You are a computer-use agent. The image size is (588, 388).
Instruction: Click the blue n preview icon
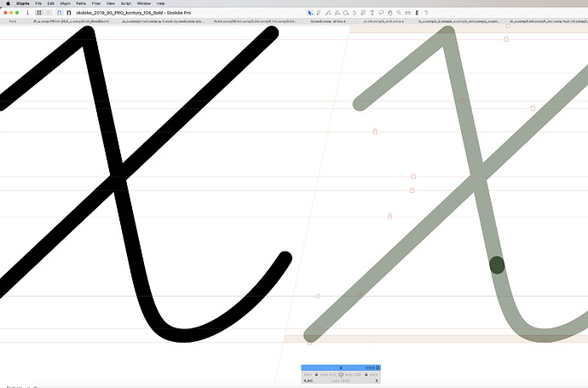pyautogui.click(x=60, y=13)
